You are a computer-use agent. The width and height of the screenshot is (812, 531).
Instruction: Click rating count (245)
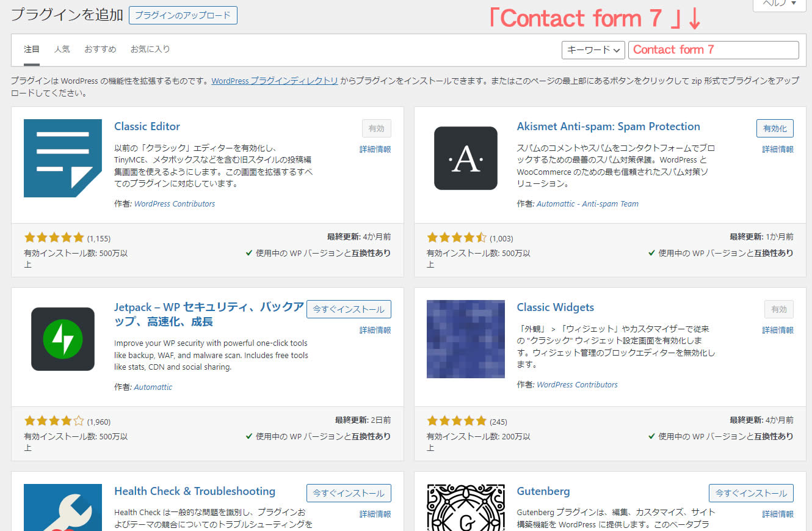(x=498, y=422)
